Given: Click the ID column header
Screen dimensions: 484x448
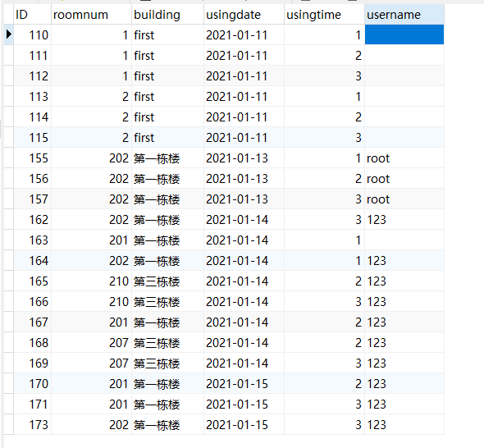Looking at the screenshot, I should 33,15.
